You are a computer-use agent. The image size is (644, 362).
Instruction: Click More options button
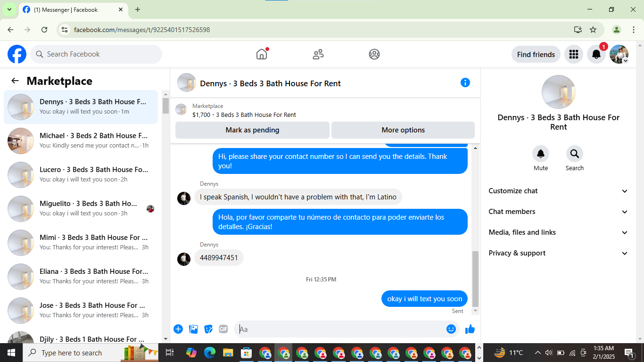[x=403, y=130]
